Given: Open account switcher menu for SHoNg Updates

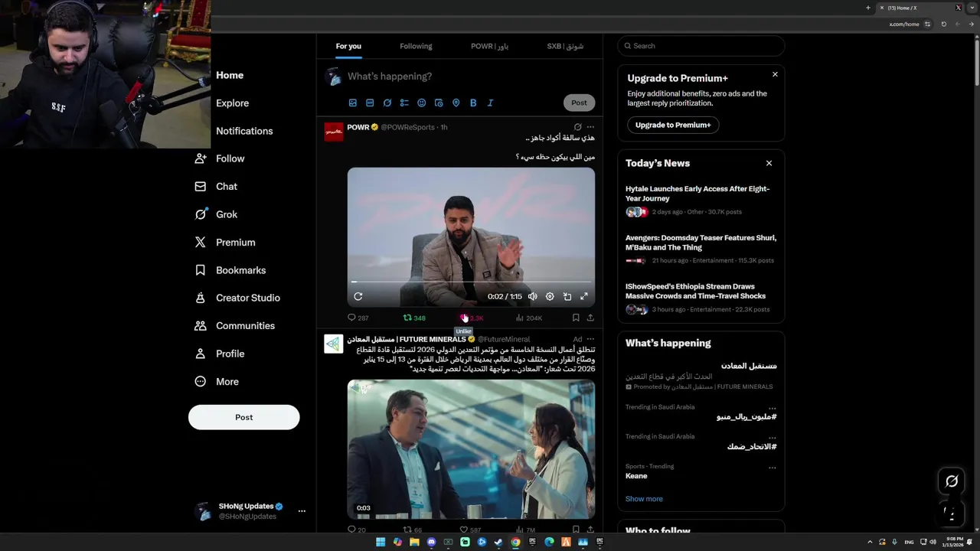Looking at the screenshot, I should (x=302, y=511).
